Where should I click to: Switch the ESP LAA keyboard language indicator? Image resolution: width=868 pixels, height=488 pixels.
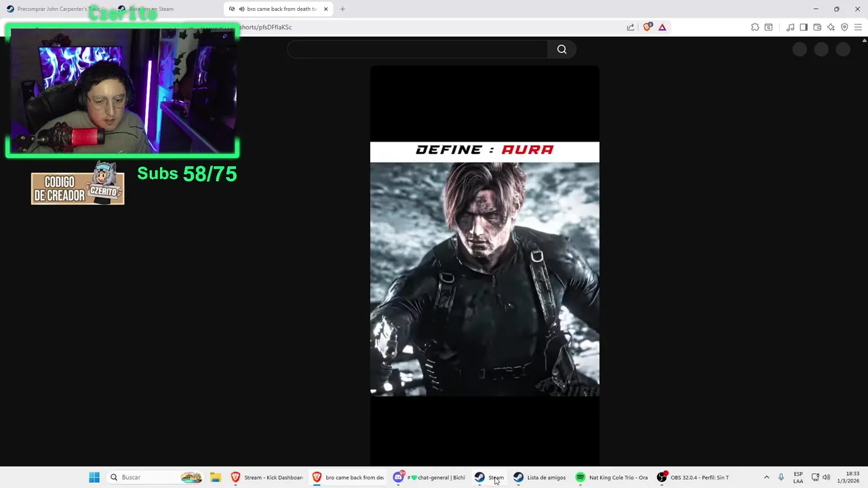[x=798, y=477]
